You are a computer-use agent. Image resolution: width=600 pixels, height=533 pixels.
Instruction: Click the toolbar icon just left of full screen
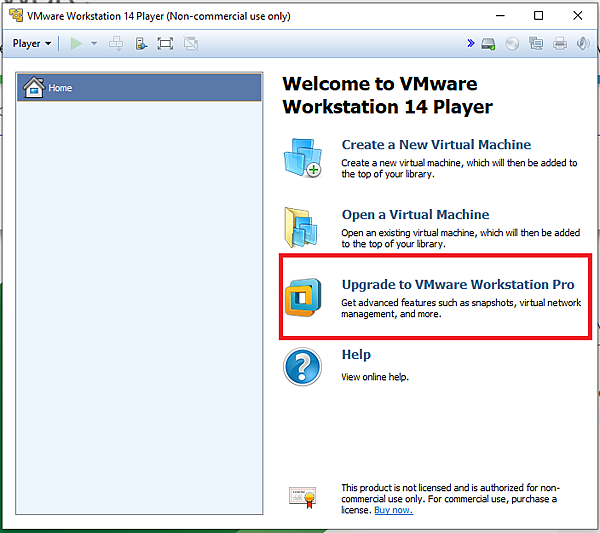tap(141, 44)
